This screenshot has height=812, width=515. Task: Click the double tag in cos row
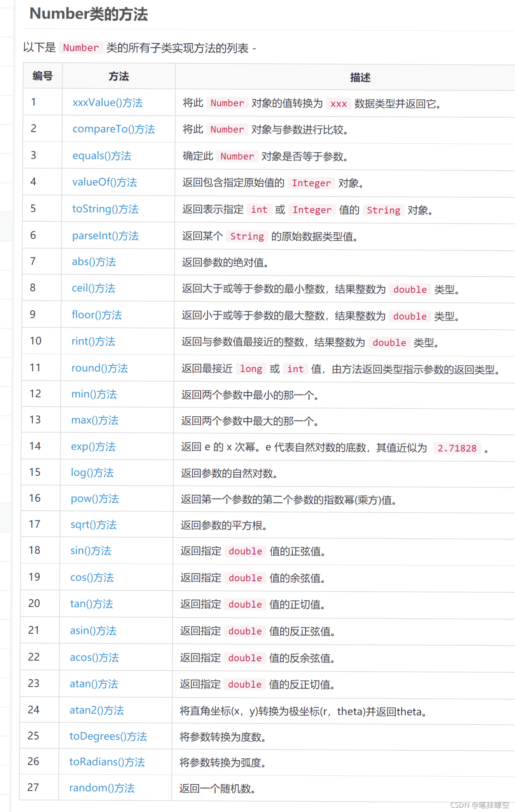pyautogui.click(x=245, y=578)
